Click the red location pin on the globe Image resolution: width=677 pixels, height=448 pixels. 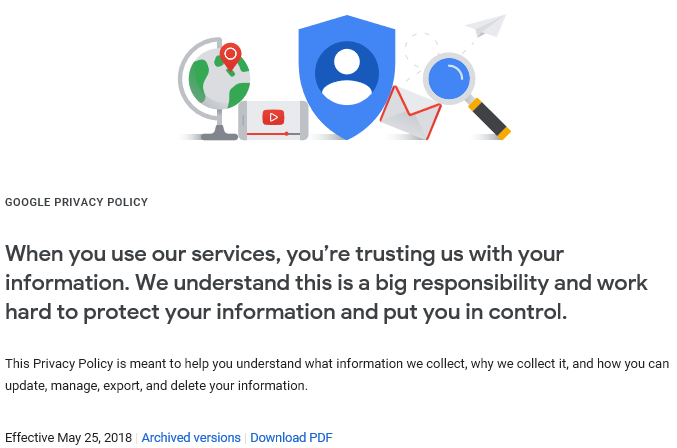point(231,56)
